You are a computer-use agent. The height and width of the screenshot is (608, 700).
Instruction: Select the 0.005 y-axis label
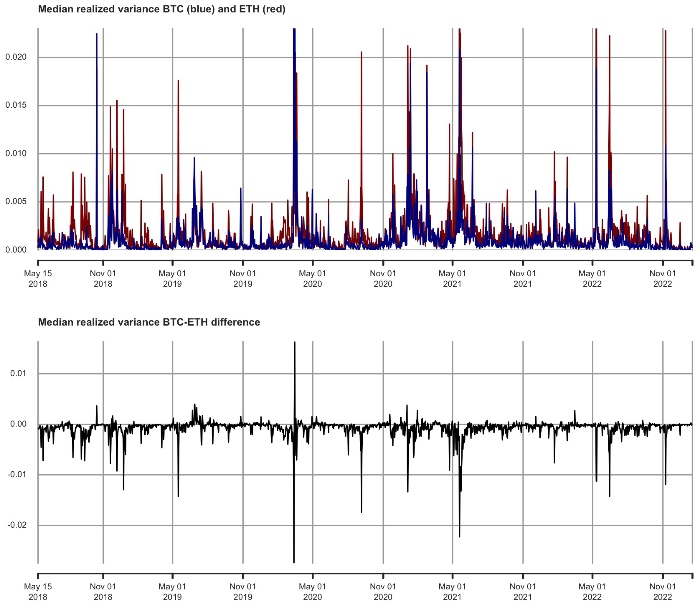coord(16,202)
